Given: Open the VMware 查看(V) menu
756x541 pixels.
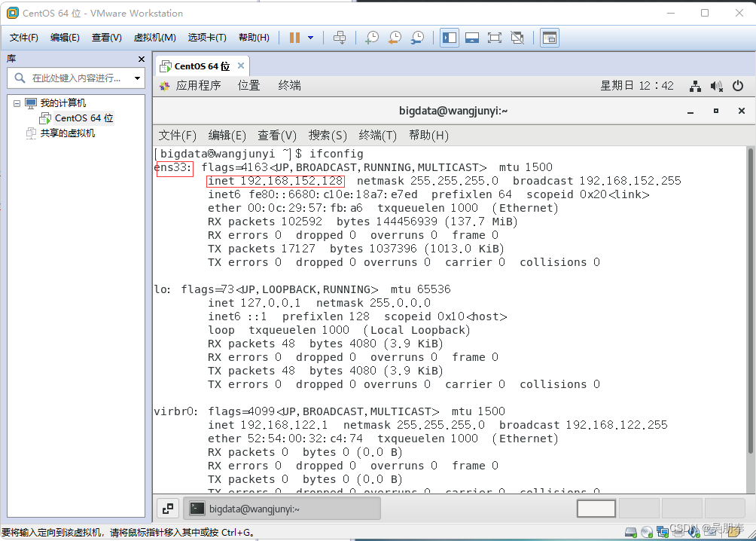Looking at the screenshot, I should pyautogui.click(x=107, y=38).
